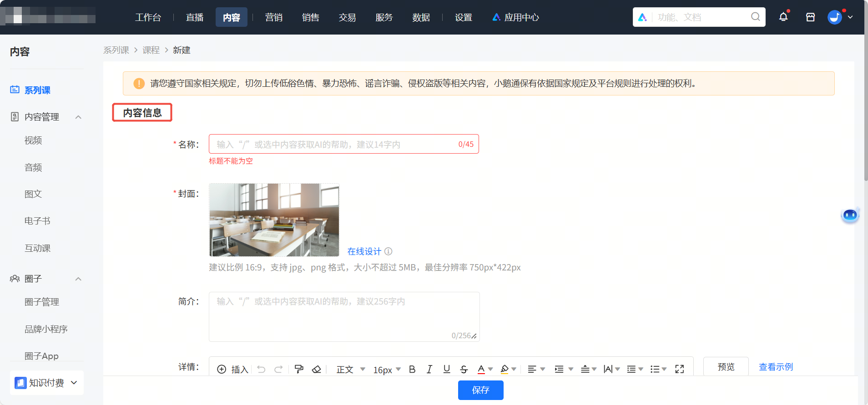This screenshot has width=868, height=405.
Task: Open the 在线设计 link
Action: [x=364, y=251]
